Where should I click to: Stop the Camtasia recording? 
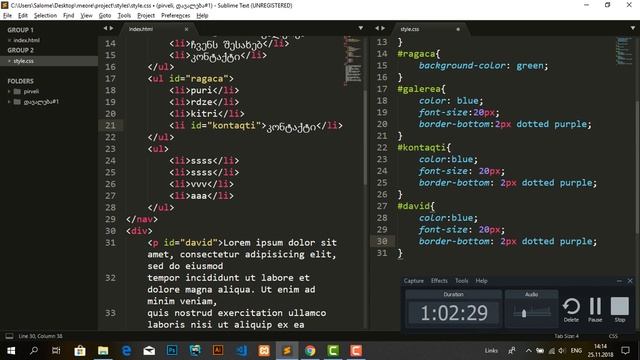(620, 310)
